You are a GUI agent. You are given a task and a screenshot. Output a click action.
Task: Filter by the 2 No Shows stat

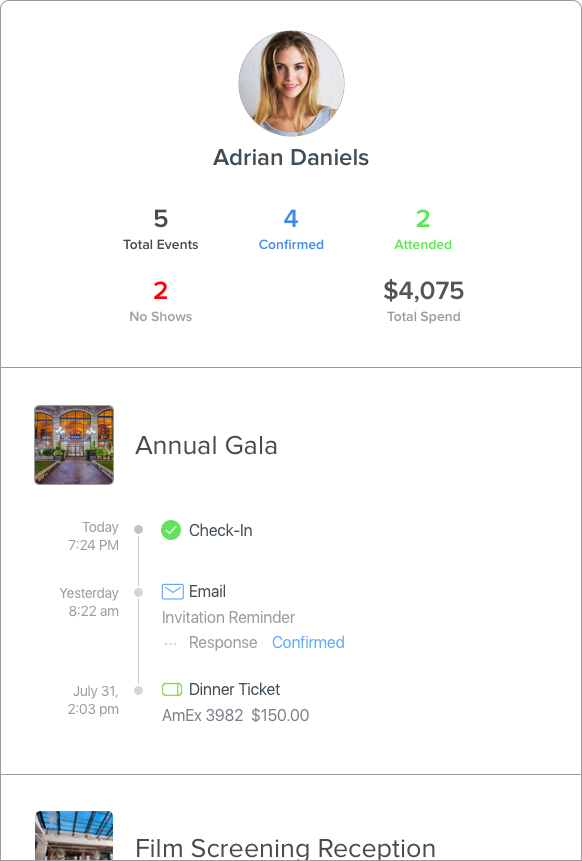(160, 301)
